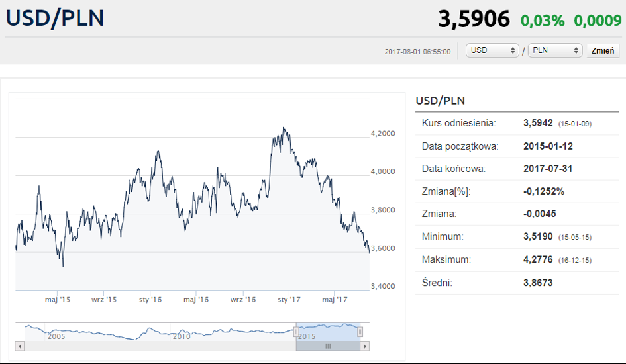This screenshot has height=364, width=626.
Task: Click the 2005 label in the navigator
Action: 56,336
